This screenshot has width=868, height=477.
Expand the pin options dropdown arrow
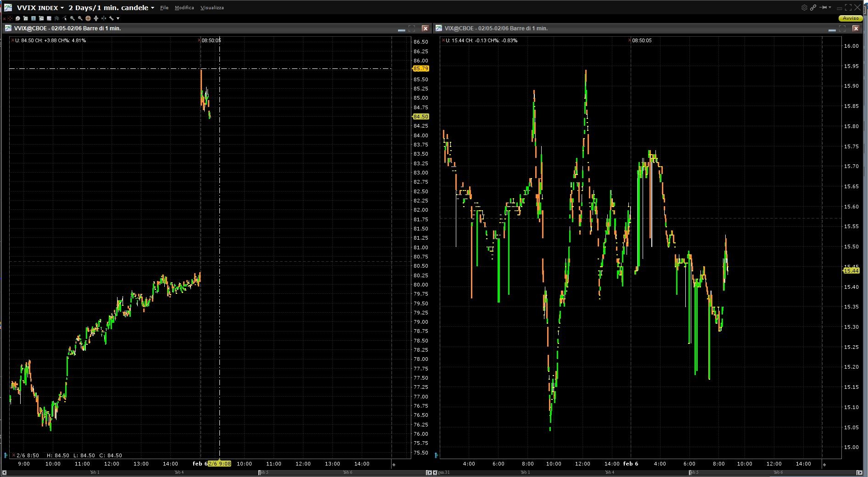pos(830,7)
